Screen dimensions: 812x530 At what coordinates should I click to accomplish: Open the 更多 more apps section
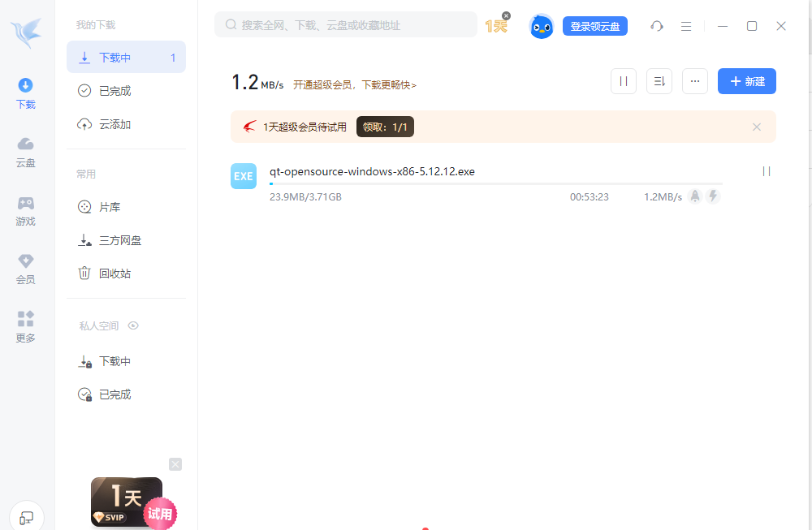[25, 328]
